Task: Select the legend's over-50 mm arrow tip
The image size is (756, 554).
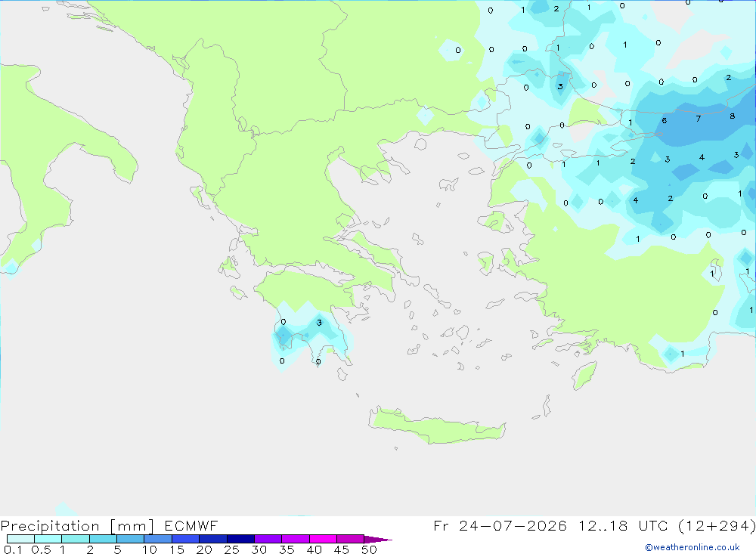Action: 377,540
